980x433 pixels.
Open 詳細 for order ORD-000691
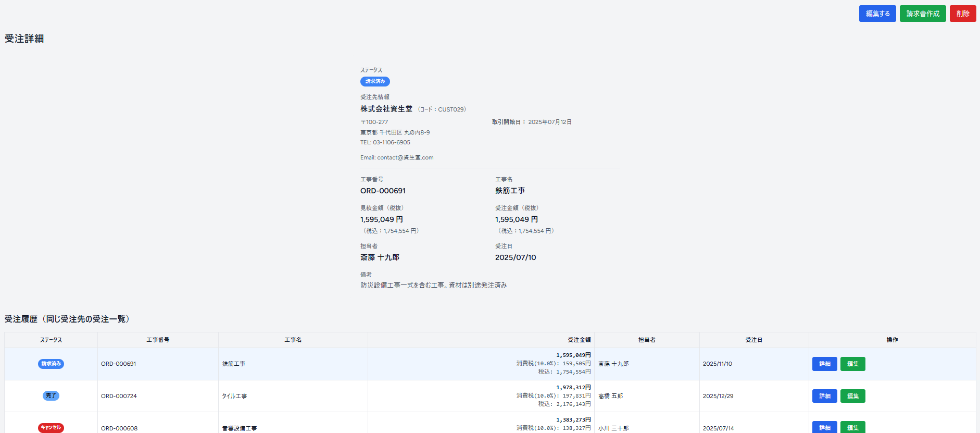pyautogui.click(x=824, y=364)
